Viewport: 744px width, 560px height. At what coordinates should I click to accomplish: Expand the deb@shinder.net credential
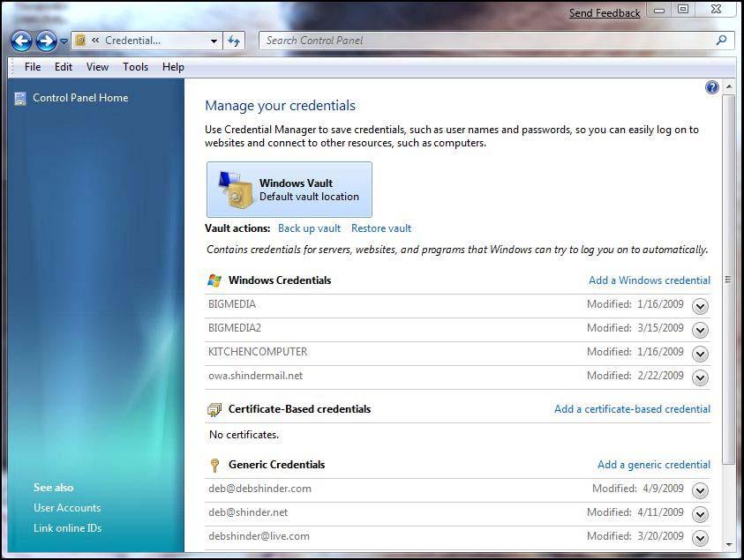click(701, 514)
